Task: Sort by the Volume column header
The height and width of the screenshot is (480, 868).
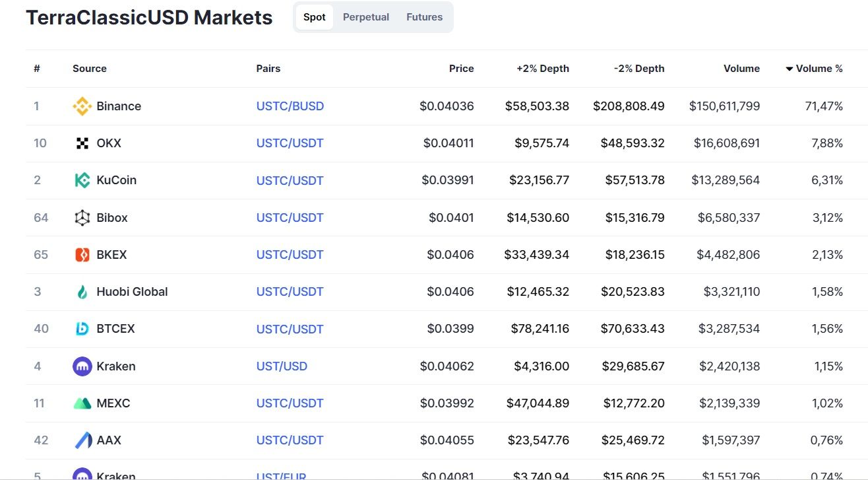Action: point(741,69)
